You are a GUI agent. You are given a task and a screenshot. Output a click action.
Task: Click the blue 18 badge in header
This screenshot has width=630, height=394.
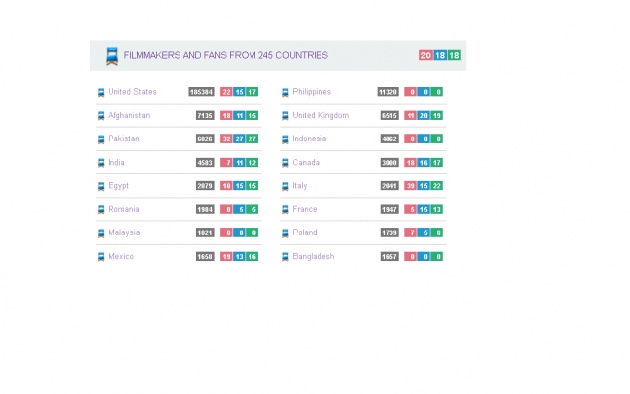pos(440,55)
